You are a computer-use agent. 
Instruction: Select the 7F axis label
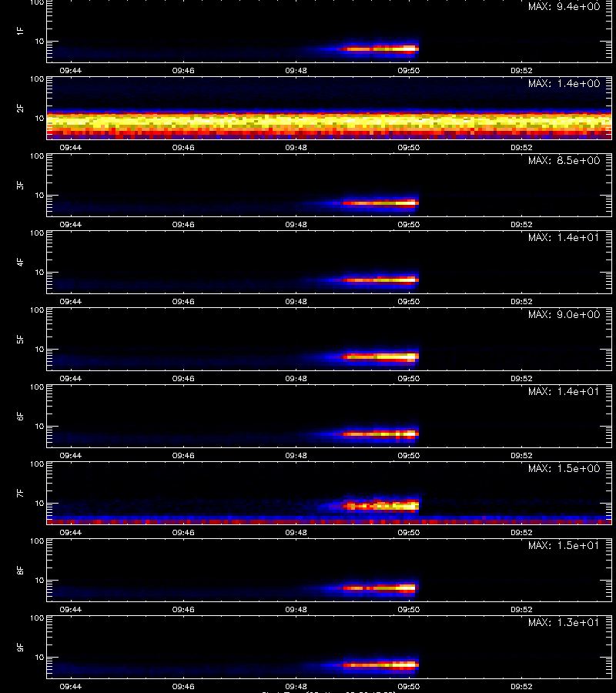coord(20,493)
